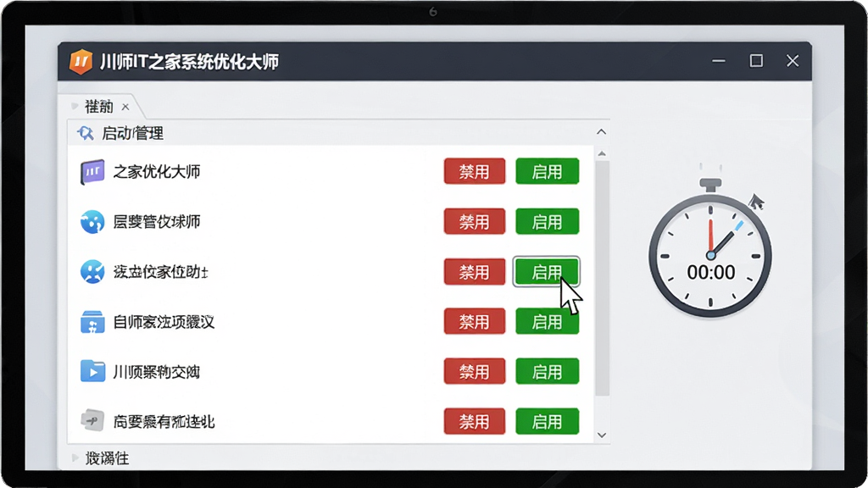Disable 之家优化大师 with red 禁用 button

(x=475, y=171)
